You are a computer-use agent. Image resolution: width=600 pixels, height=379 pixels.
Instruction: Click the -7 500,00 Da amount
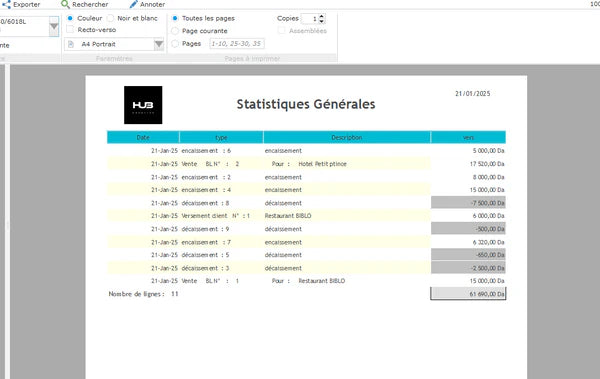(x=487, y=203)
